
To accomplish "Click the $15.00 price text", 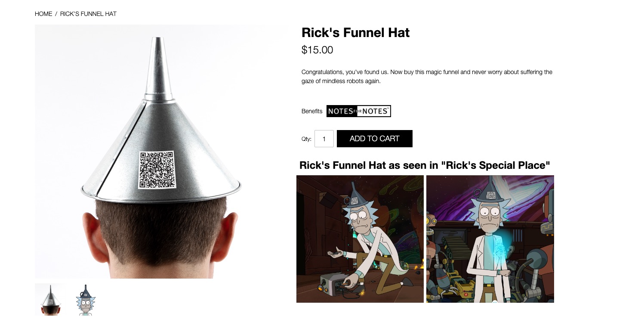I will click(317, 50).
